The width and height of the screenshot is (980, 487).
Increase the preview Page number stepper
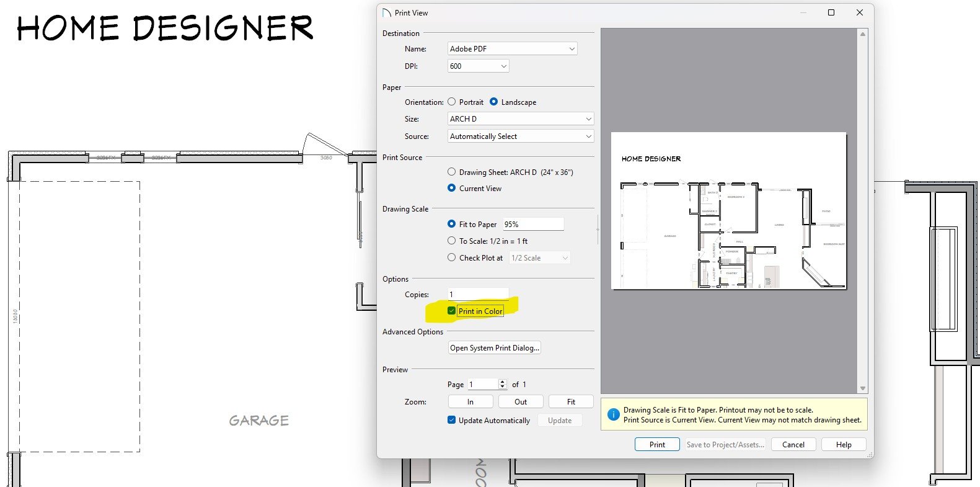tap(503, 382)
